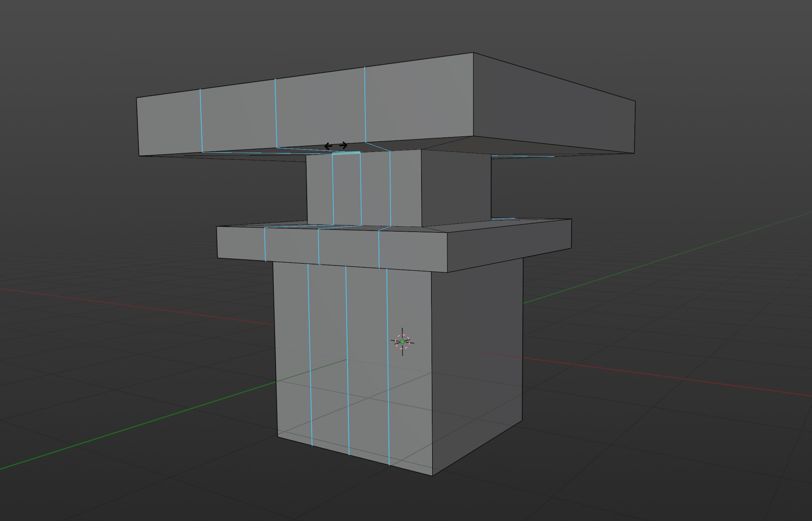Click the bottom front corner vertex of the base block
Screen dimensions: 812x521
[432, 476]
